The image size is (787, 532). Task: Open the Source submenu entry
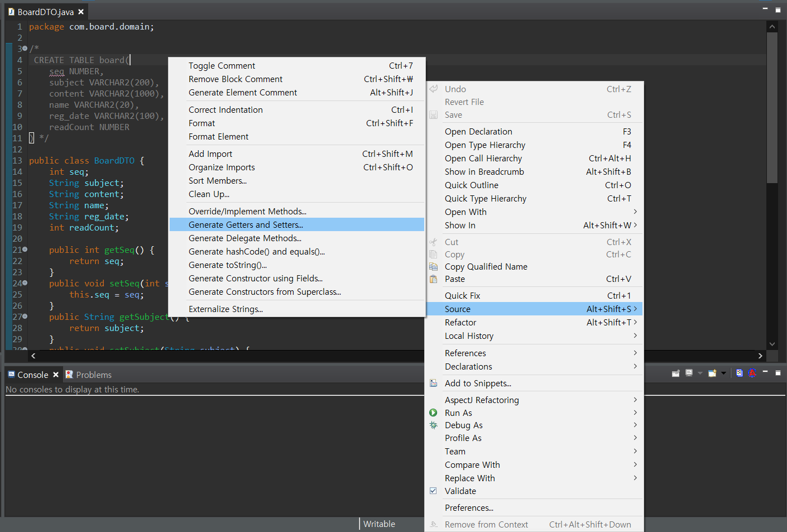pyautogui.click(x=535, y=309)
